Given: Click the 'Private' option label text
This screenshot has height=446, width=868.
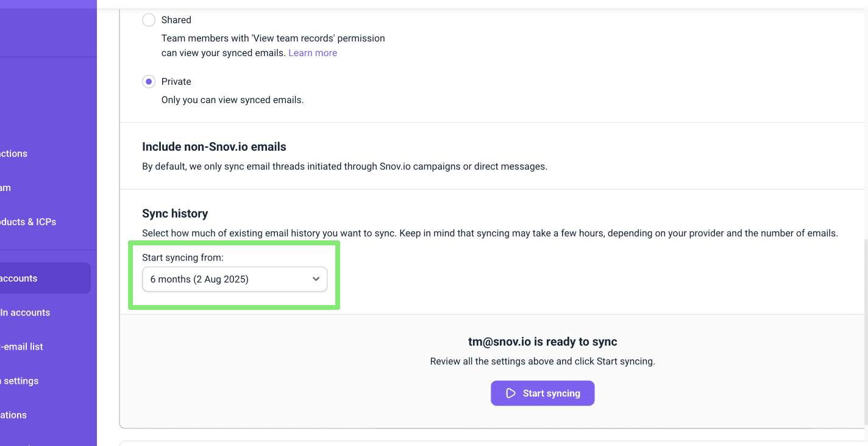Looking at the screenshot, I should pyautogui.click(x=176, y=82).
